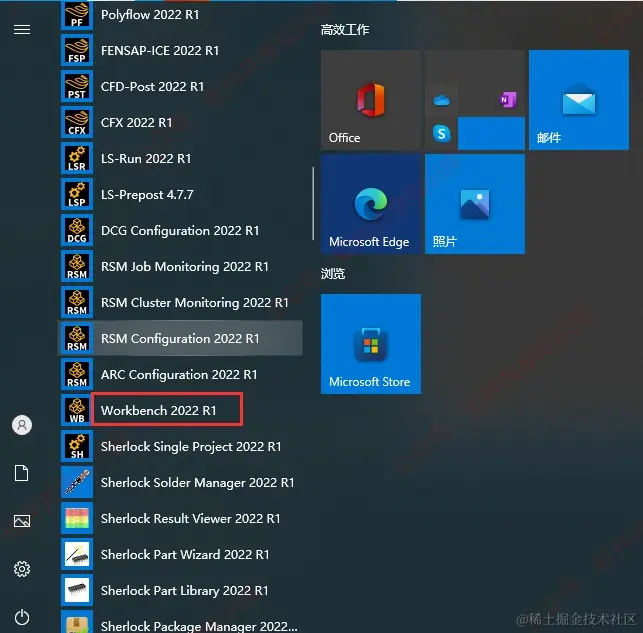Select Sherlock Part Library 2022 R1

click(x=185, y=590)
